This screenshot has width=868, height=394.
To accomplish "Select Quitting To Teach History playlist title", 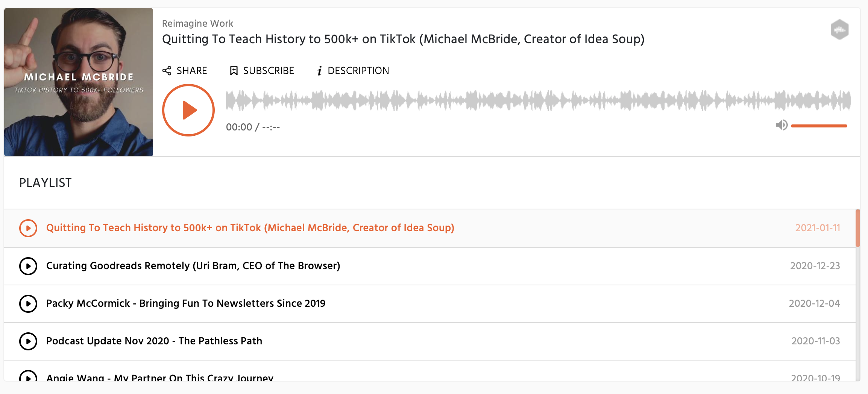I will point(250,228).
